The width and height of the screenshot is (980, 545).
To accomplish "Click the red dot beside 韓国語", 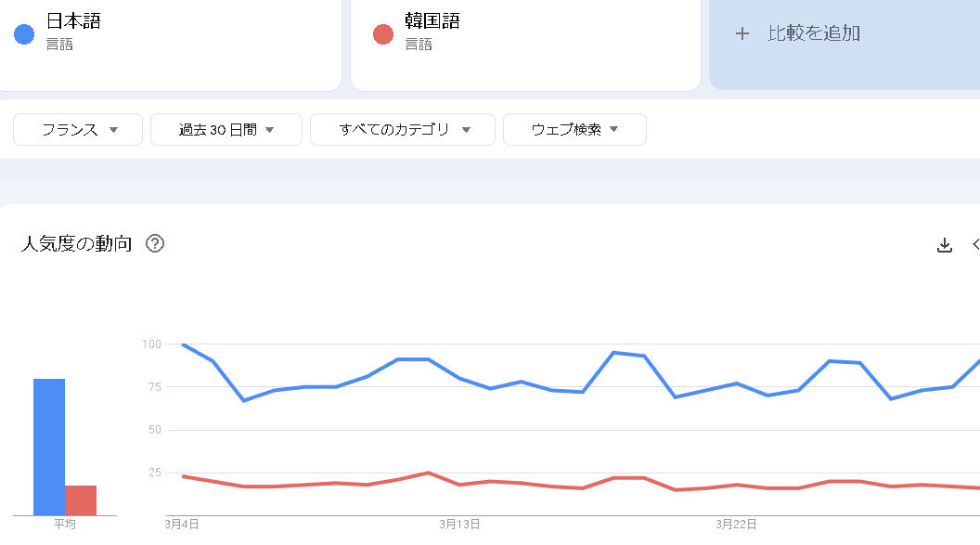I will [x=382, y=34].
